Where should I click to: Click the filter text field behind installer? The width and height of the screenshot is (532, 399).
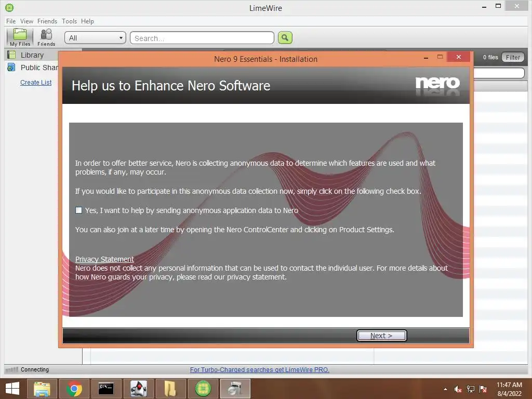[x=499, y=73]
